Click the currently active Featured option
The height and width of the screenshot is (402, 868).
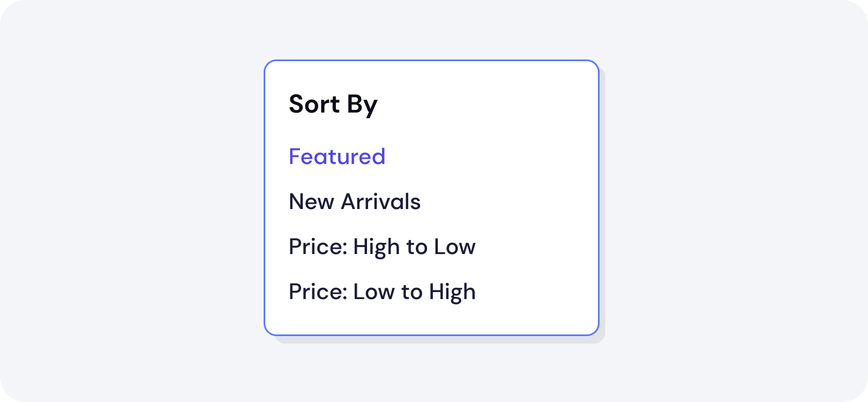[x=337, y=157]
